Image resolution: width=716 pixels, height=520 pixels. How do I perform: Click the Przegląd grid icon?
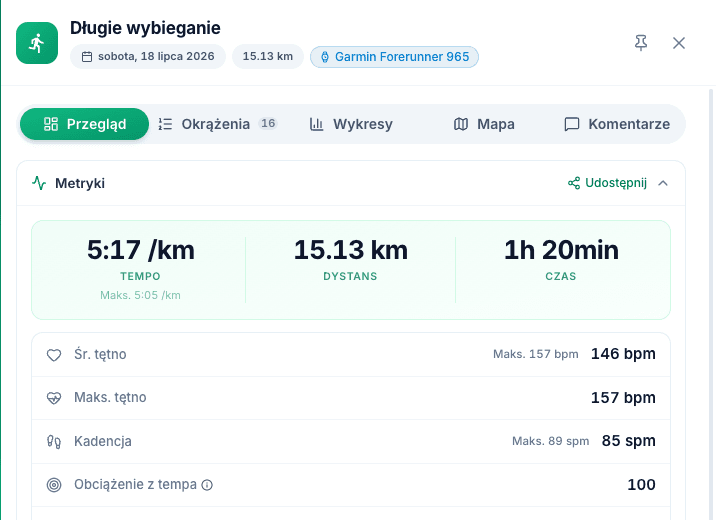pyautogui.click(x=51, y=124)
